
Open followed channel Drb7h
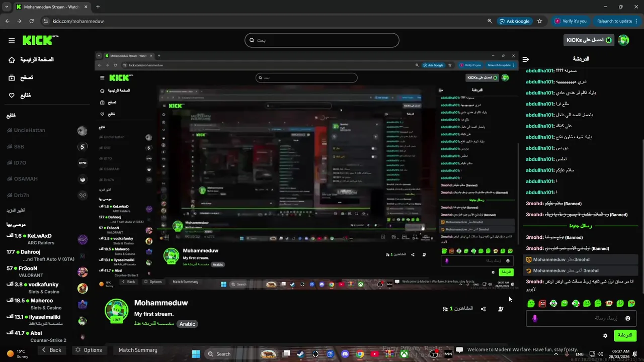[x=46, y=195]
